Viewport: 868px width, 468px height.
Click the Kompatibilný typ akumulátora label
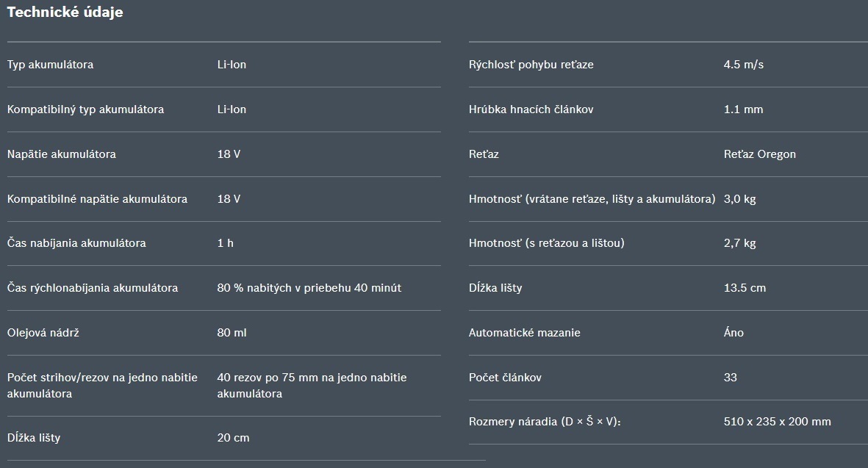pyautogui.click(x=85, y=109)
